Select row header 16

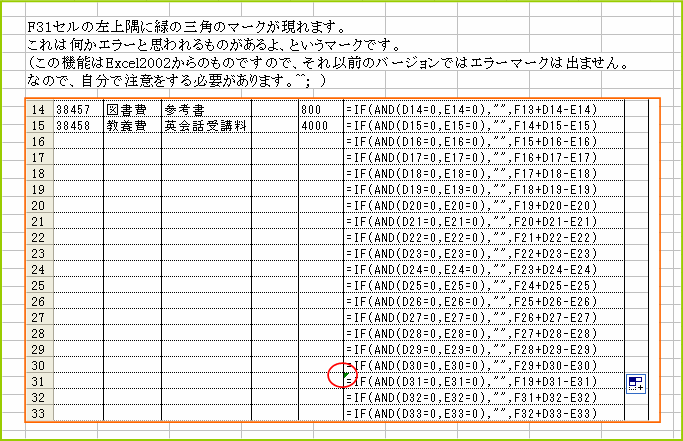coord(39,142)
